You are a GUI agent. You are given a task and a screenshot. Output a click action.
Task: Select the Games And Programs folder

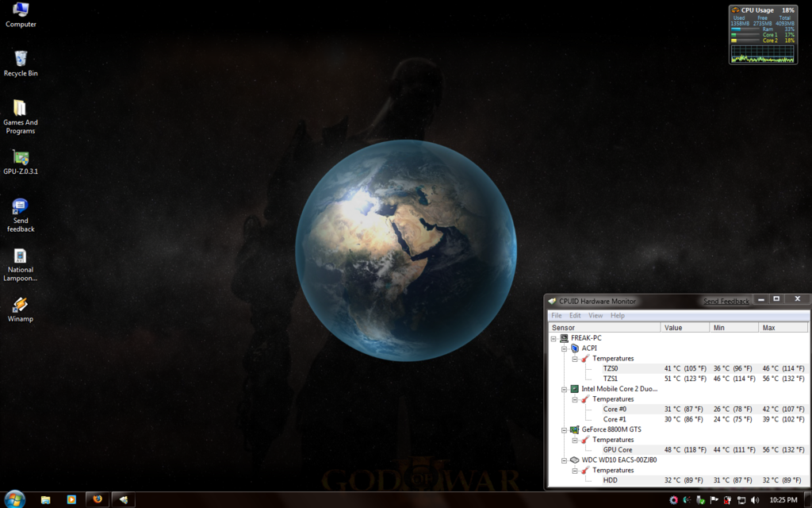coord(21,117)
